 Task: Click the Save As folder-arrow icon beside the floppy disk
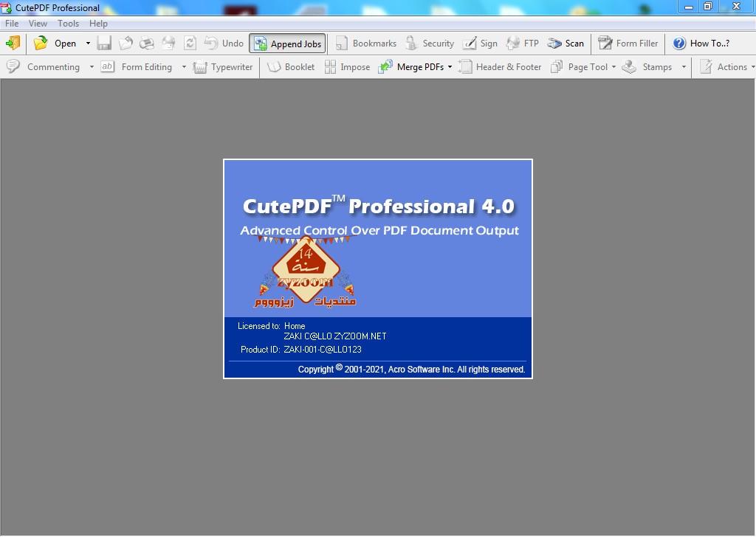[126, 44]
